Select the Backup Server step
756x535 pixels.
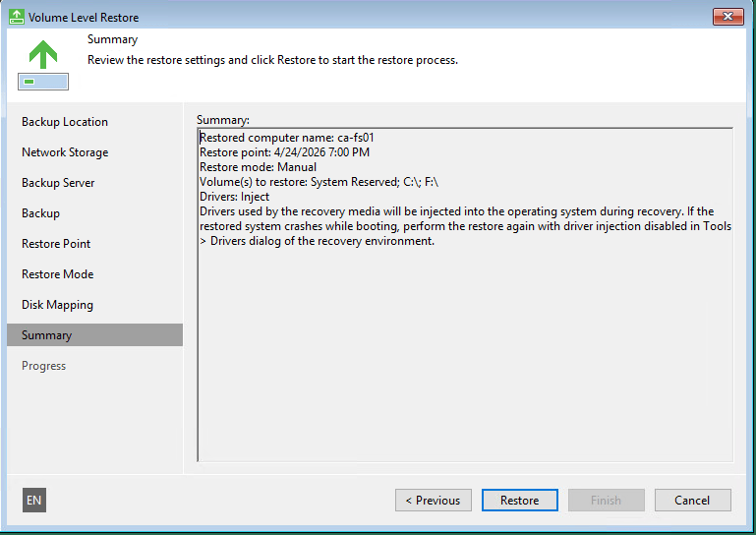(58, 183)
